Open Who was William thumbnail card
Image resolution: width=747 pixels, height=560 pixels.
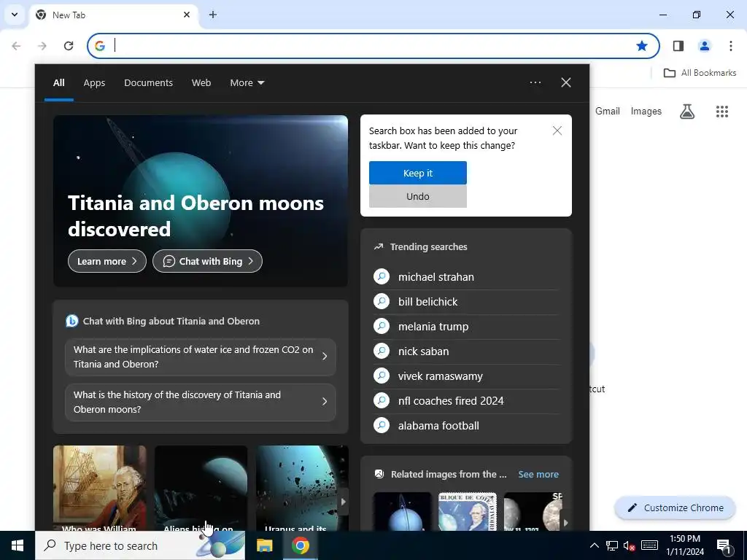pyautogui.click(x=99, y=488)
